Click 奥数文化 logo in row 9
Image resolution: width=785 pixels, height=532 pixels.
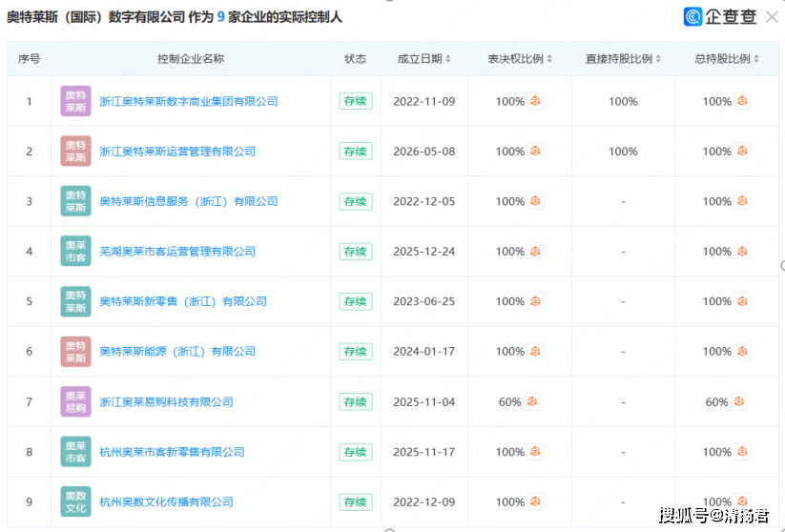pos(75,501)
